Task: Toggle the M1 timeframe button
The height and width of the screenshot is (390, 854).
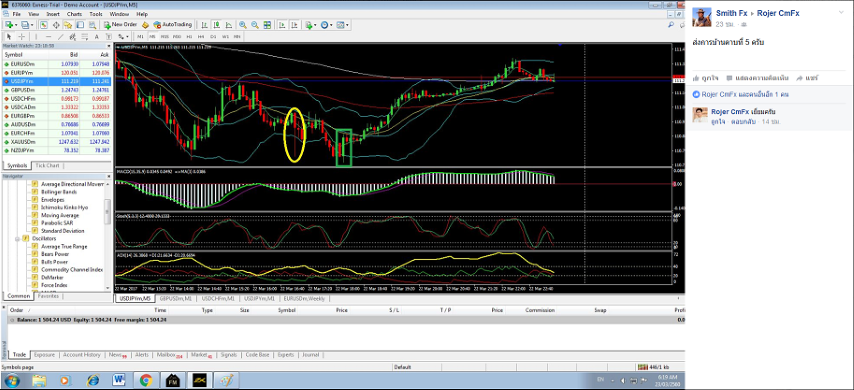Action: 140,36
